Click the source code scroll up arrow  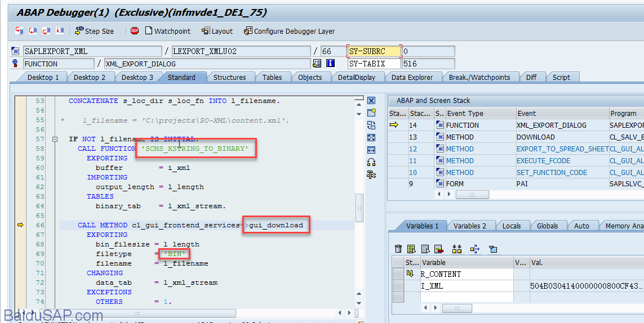(x=359, y=105)
